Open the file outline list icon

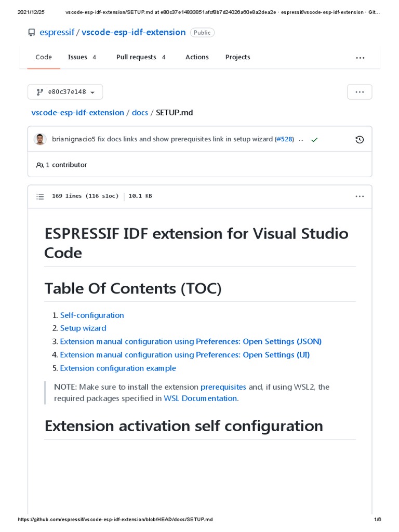pos(40,196)
